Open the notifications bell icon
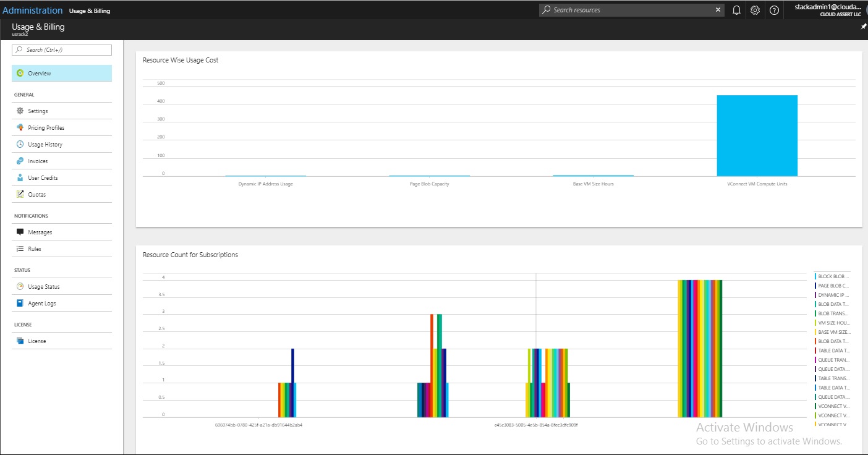Image resolution: width=868 pixels, height=455 pixels. [x=736, y=10]
